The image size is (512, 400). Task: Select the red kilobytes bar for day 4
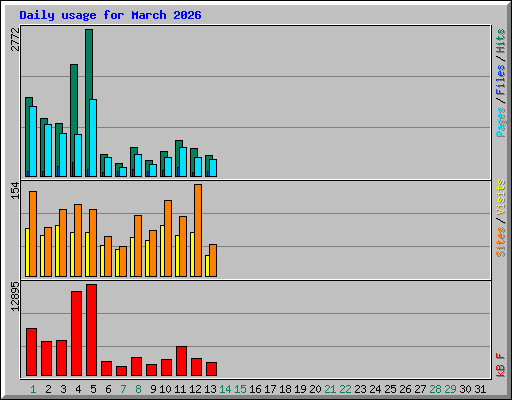pyautogui.click(x=76, y=334)
